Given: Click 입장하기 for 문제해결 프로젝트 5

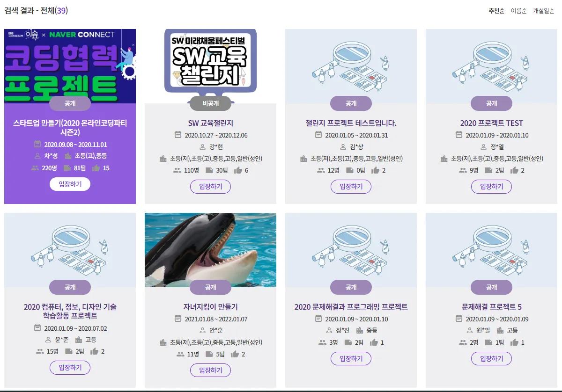Looking at the screenshot, I should pyautogui.click(x=491, y=359).
